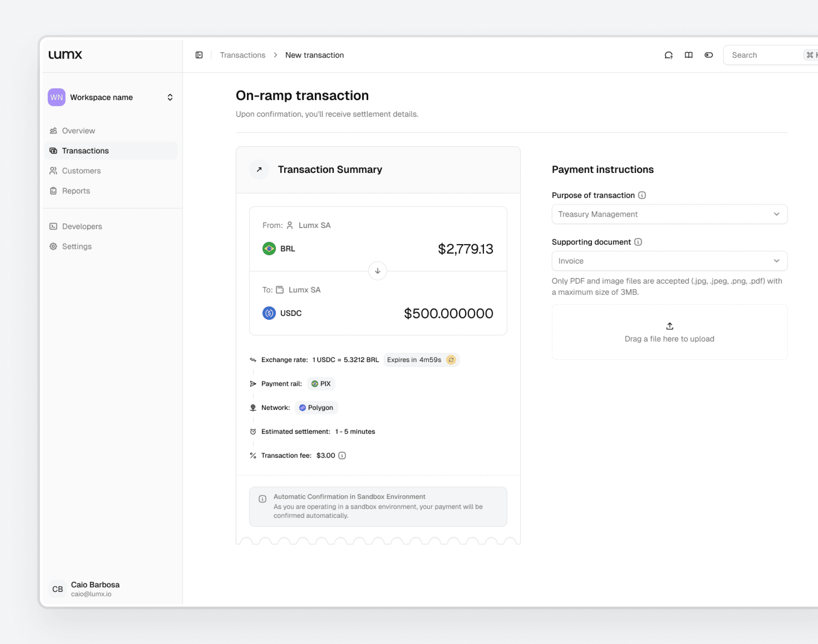Click the transaction fee info icon
This screenshot has width=818, height=644.
[342, 456]
